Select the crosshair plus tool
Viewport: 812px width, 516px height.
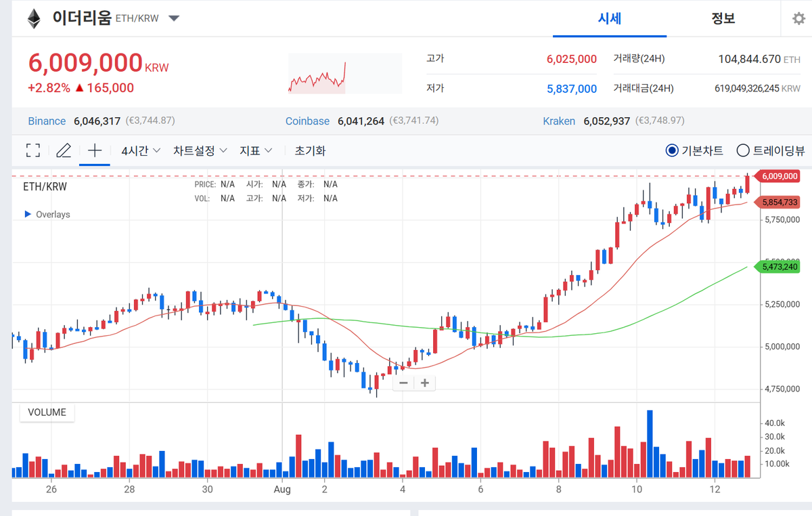click(x=94, y=150)
